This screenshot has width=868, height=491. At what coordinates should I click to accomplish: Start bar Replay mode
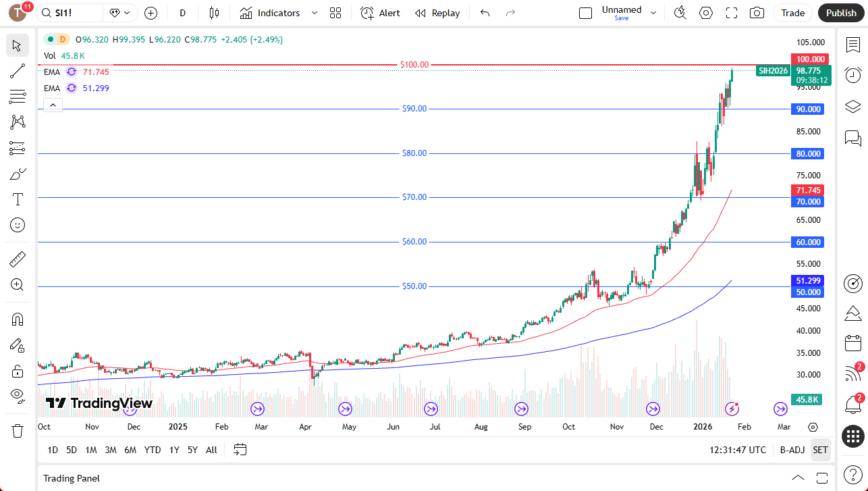click(x=437, y=13)
